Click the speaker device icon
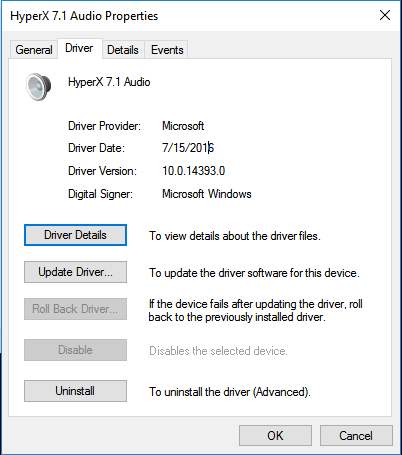 pos(39,87)
